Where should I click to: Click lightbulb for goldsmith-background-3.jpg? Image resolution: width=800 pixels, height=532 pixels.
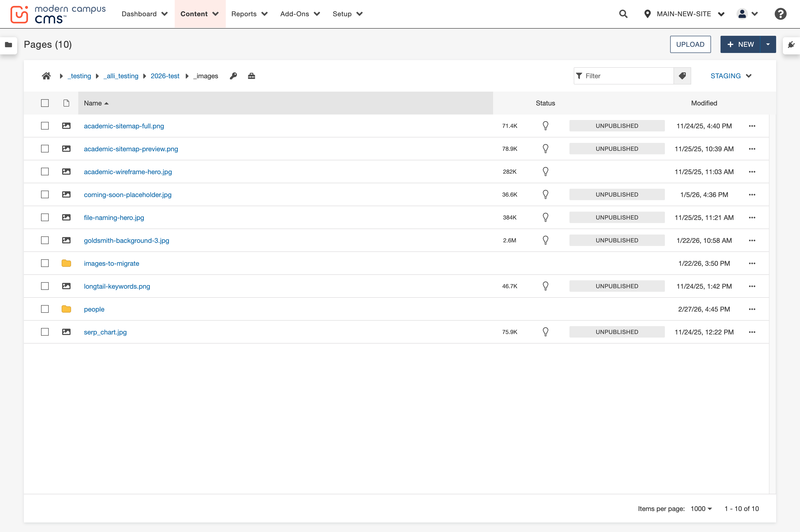545,240
